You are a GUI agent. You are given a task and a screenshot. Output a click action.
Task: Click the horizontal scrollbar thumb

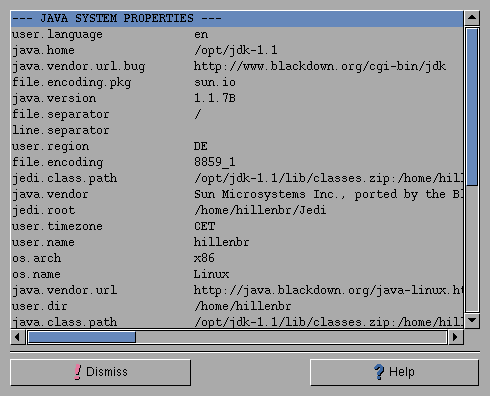click(x=82, y=337)
